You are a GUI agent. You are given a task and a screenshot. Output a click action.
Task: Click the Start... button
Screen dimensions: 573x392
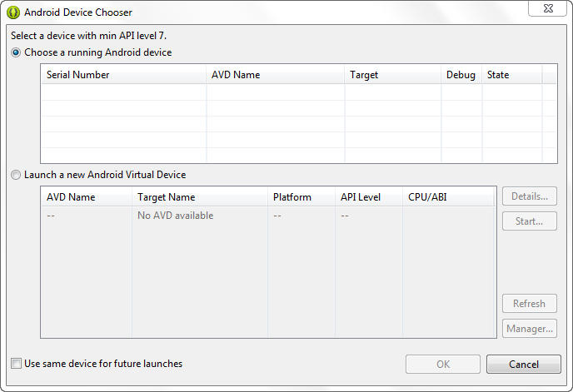[x=530, y=221]
